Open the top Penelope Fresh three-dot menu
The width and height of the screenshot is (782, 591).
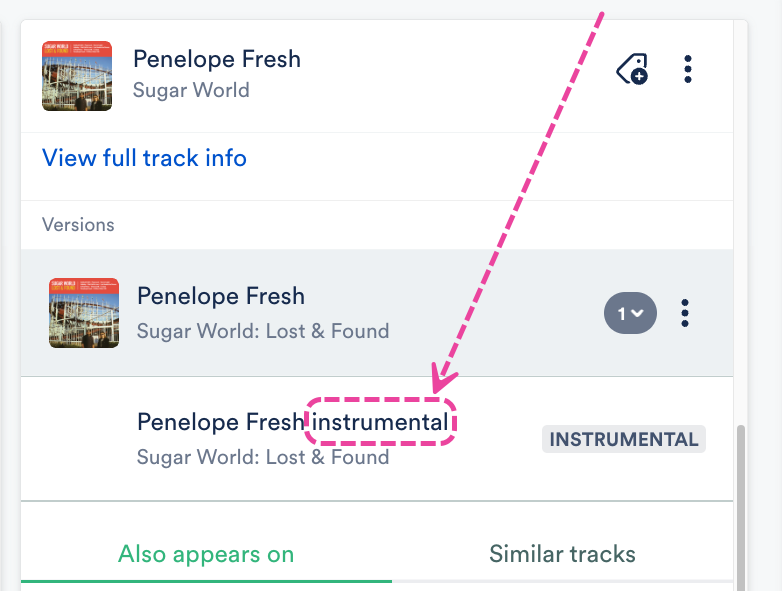point(688,70)
